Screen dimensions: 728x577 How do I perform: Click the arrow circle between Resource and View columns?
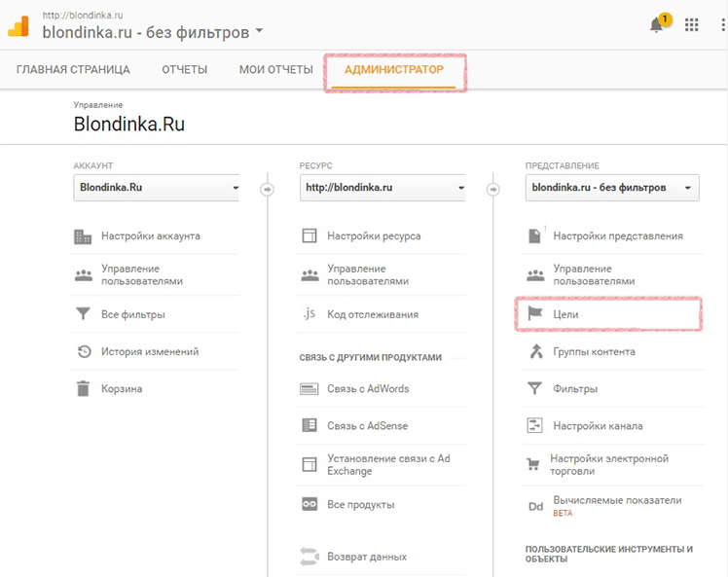492,190
